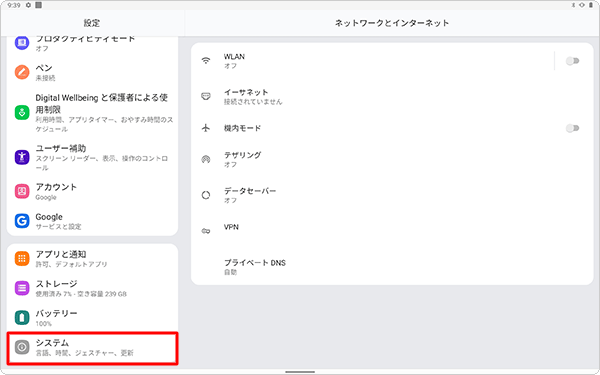The height and width of the screenshot is (375, 600).
Task: Open ユーザー補助 settings
Action: 92,157
